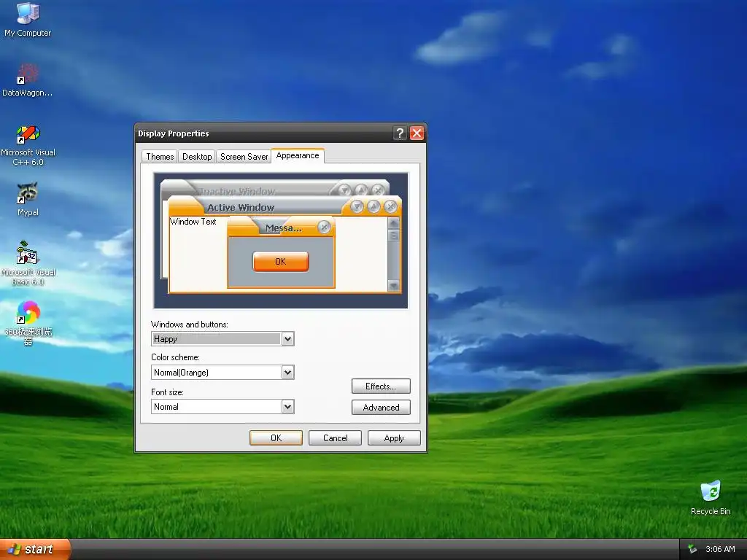Select the Appearance tab
747x560 pixels.
pos(298,156)
